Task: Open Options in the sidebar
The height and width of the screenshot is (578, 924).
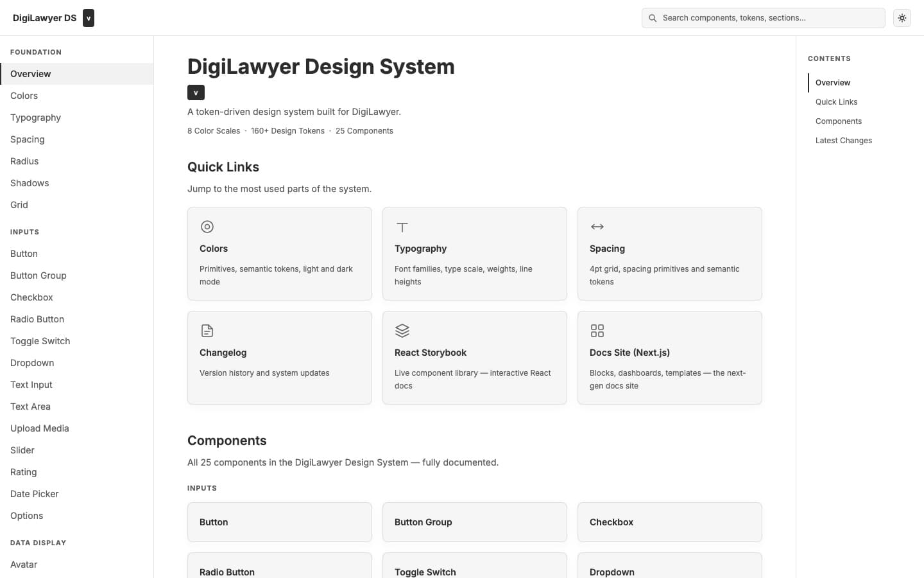Action: 77,516
